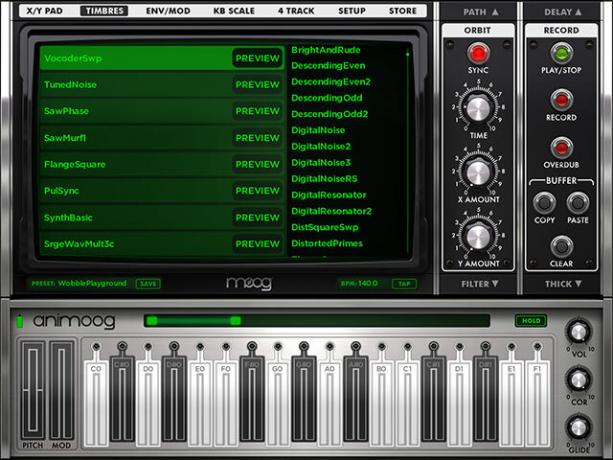Click the Orbit TIME knob
Image resolution: width=613 pixels, height=460 pixels.
[x=478, y=107]
